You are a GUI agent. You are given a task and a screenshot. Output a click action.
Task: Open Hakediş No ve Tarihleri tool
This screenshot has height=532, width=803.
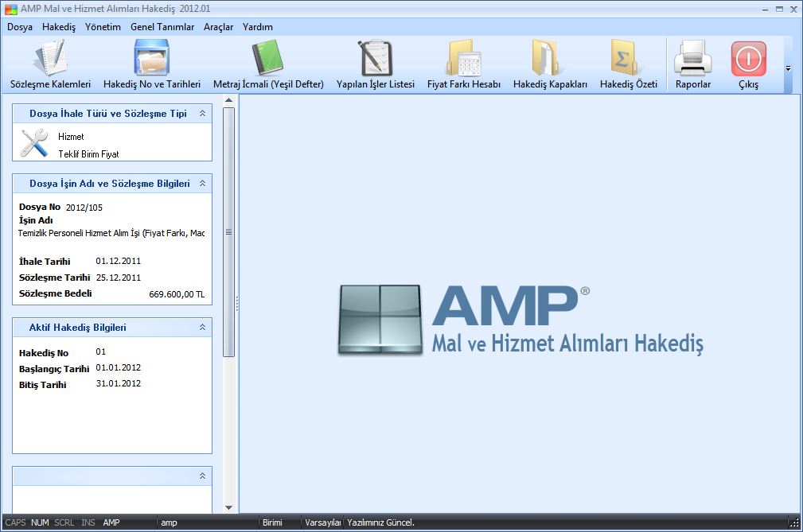coord(151,64)
